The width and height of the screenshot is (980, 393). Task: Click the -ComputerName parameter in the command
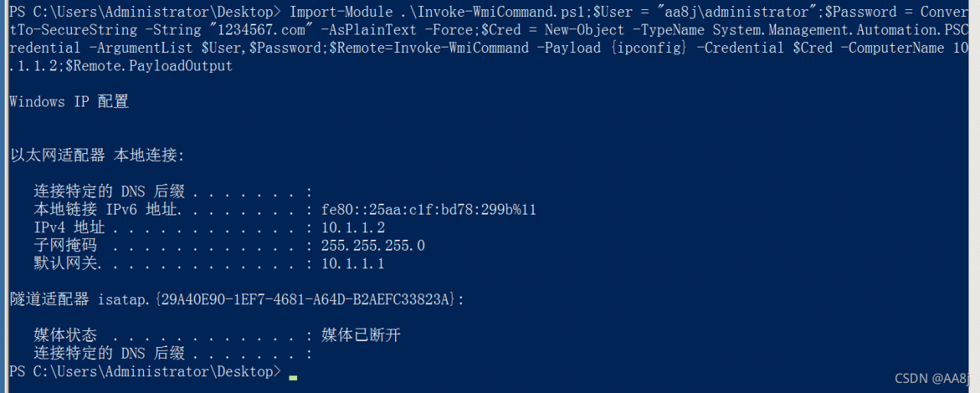pos(893,47)
